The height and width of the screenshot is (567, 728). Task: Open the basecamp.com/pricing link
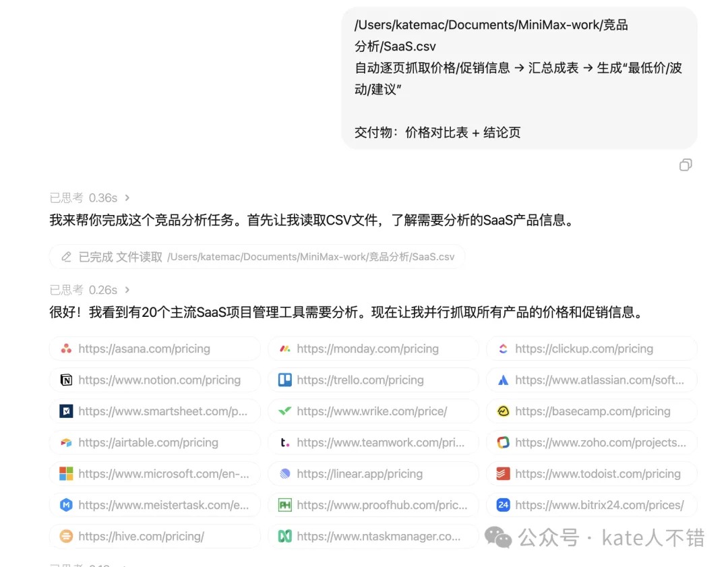(x=593, y=411)
